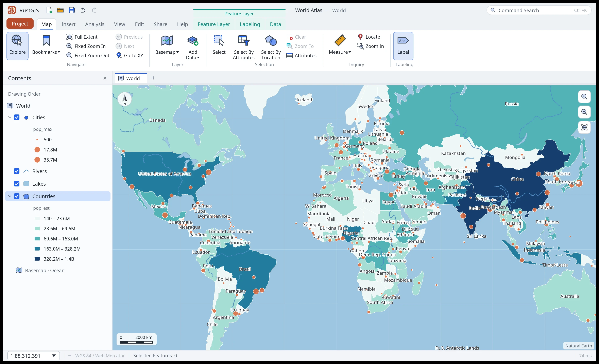Collapse the Countries layer legend
The image size is (599, 364).
click(x=10, y=196)
